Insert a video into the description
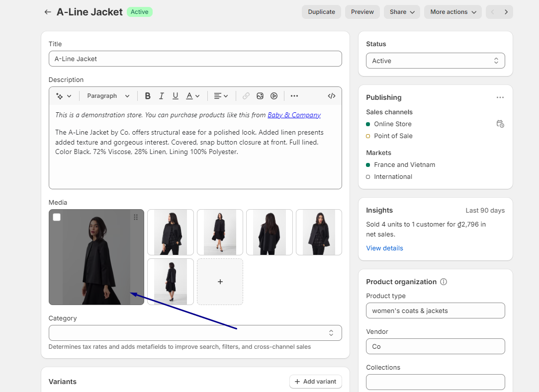The height and width of the screenshot is (392, 539). click(274, 96)
